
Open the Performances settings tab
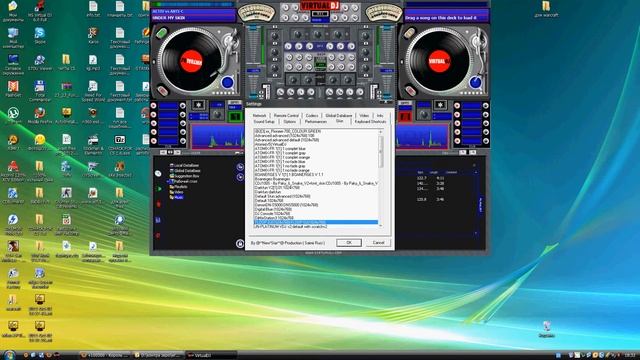tap(316, 122)
